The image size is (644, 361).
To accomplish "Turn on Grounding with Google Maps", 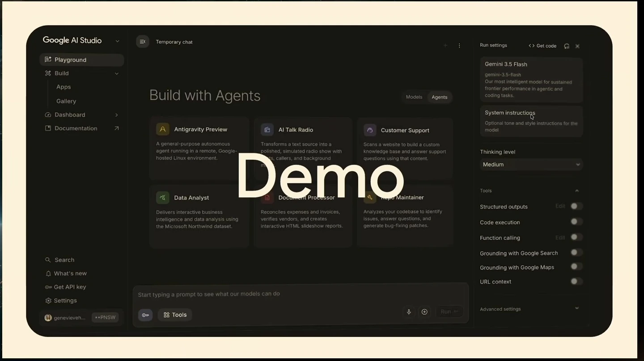I will pos(576,267).
